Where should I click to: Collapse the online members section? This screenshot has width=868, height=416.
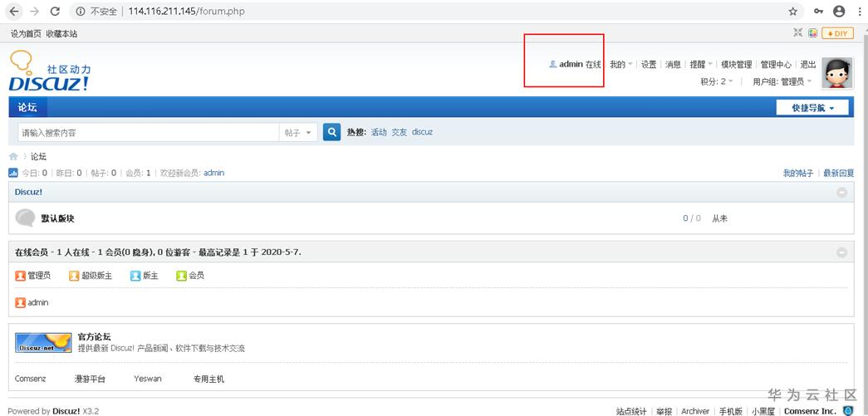(x=841, y=252)
